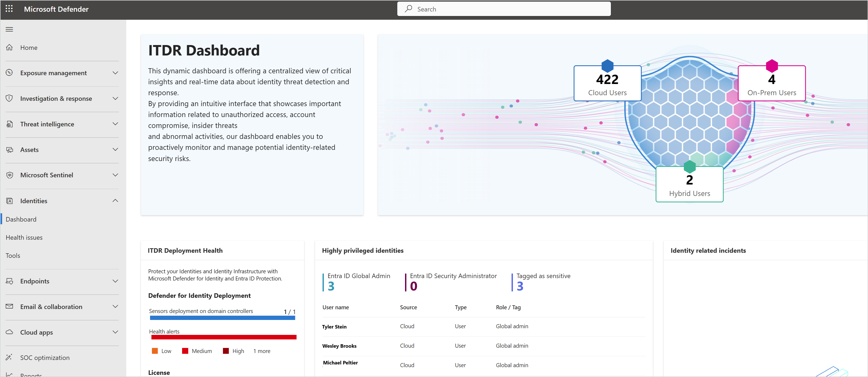Open Tools under Identities
The height and width of the screenshot is (377, 868).
pos(13,255)
